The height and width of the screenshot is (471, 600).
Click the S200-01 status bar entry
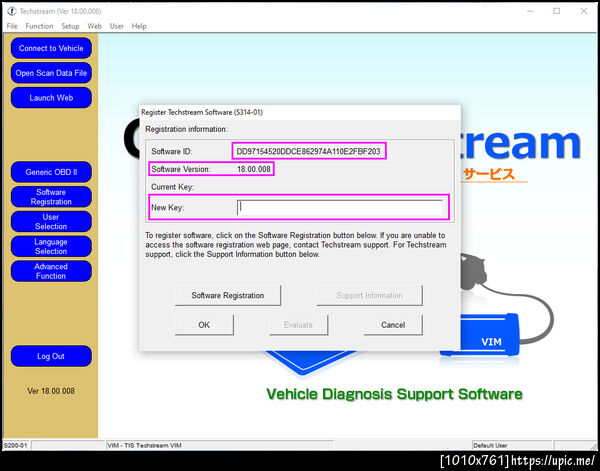pos(16,445)
